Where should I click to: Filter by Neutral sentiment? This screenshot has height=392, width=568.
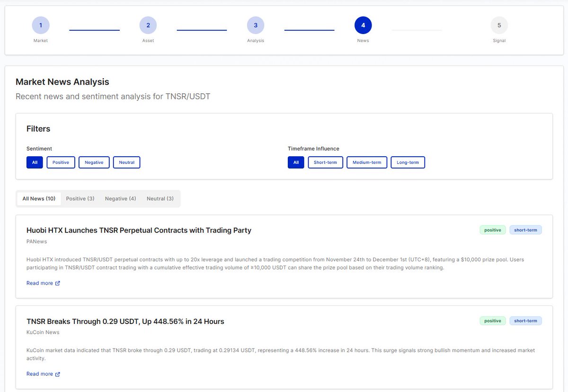127,162
